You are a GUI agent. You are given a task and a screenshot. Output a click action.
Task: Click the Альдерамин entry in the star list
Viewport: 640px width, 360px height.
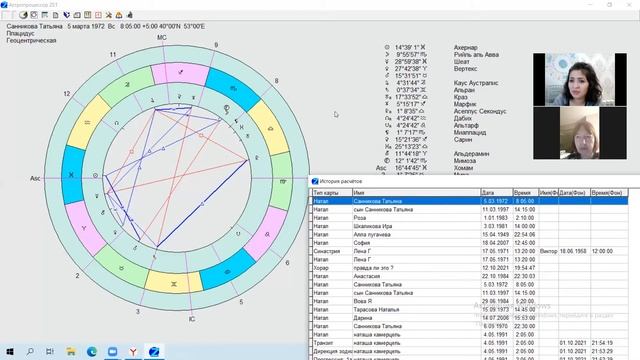click(471, 154)
